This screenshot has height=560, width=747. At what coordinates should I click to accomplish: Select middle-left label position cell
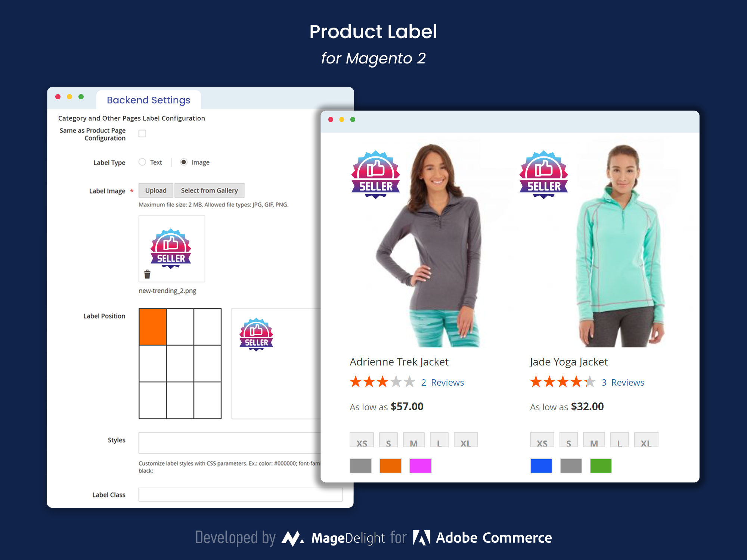pyautogui.click(x=153, y=364)
